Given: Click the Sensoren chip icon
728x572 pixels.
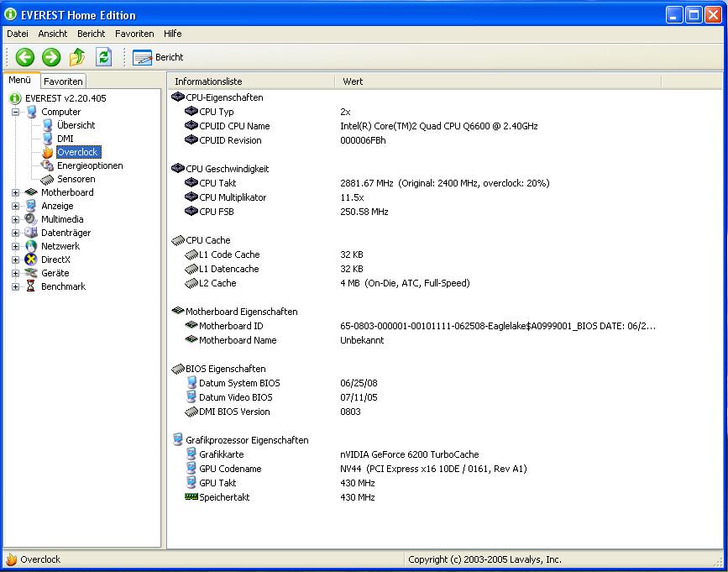Looking at the screenshot, I should pyautogui.click(x=47, y=179).
